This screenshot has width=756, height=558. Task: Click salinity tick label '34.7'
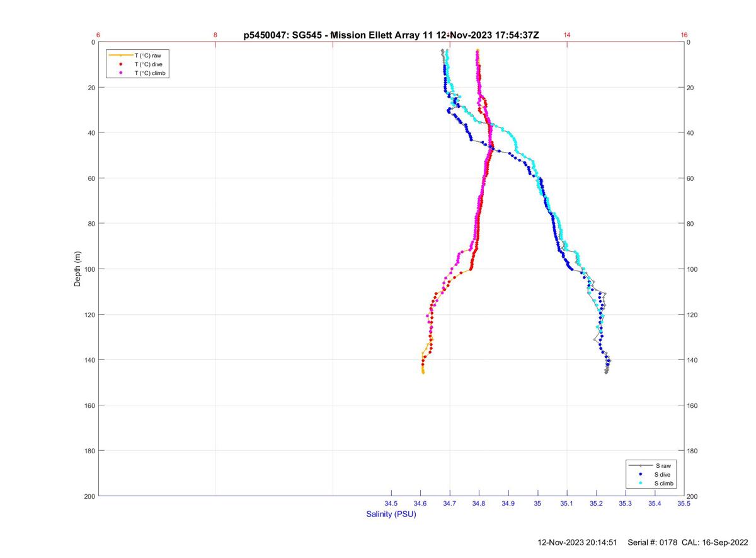tap(450, 503)
